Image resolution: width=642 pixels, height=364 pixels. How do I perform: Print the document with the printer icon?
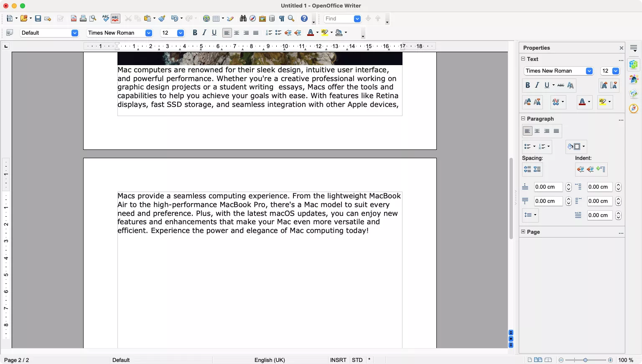point(83,18)
